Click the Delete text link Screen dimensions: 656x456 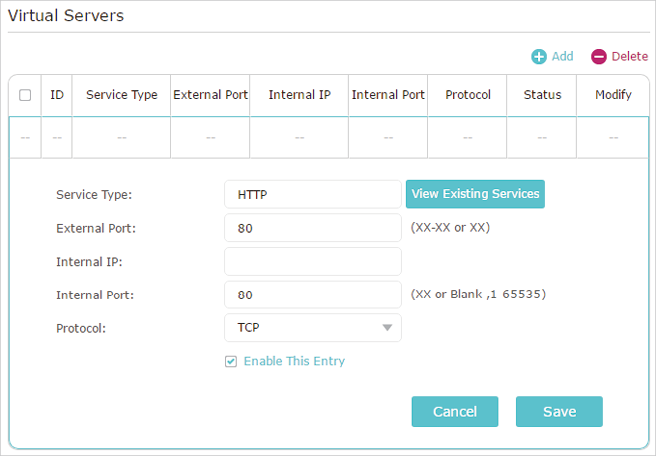630,56
